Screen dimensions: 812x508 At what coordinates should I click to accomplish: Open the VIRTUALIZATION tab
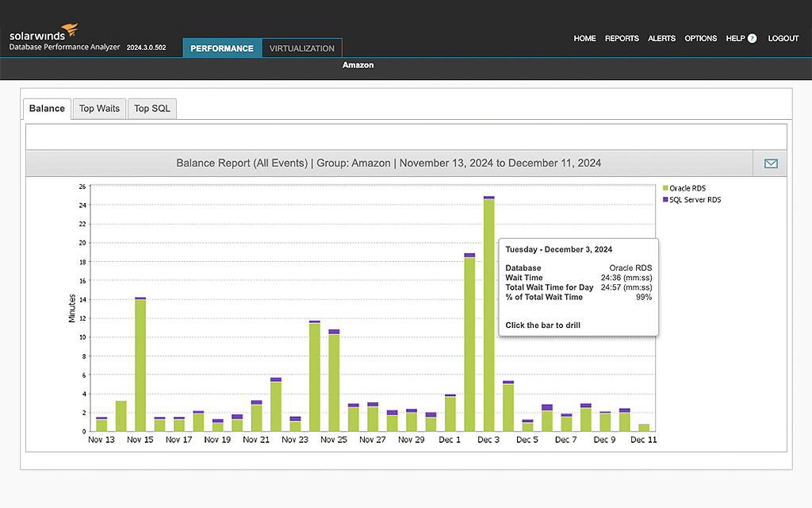(x=301, y=48)
